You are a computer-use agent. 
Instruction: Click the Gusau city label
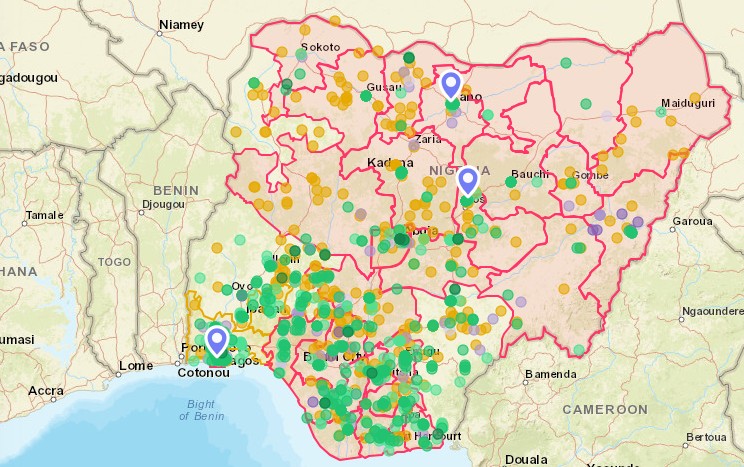click(x=383, y=88)
